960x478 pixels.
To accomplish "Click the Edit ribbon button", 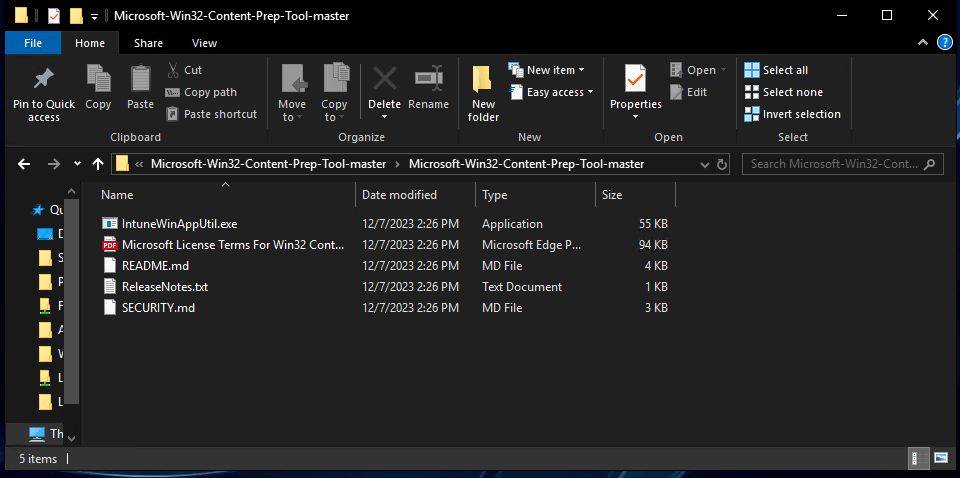I will pos(689,92).
